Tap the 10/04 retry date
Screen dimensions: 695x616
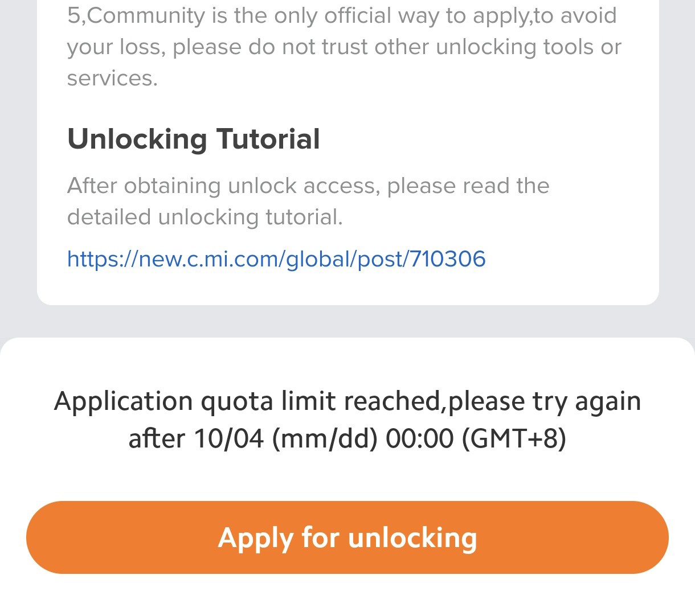[229, 439]
